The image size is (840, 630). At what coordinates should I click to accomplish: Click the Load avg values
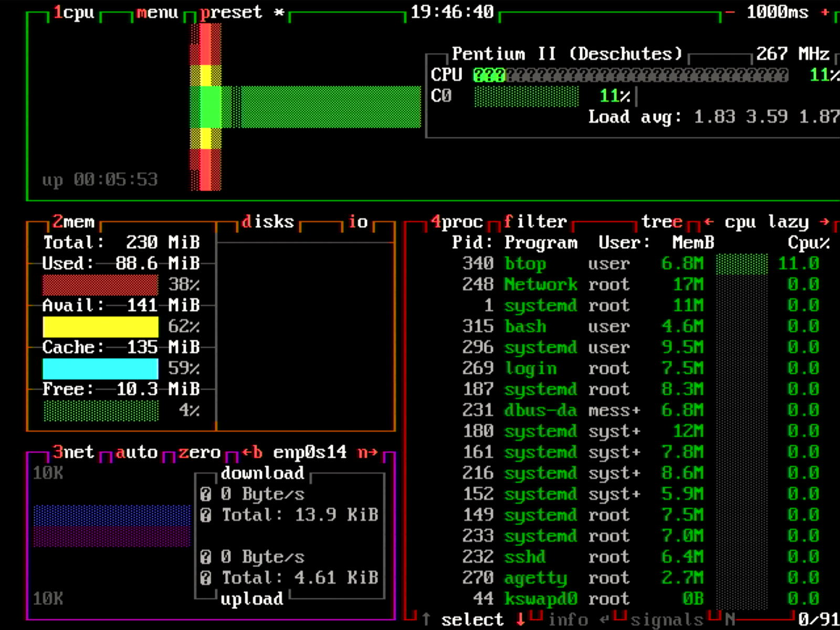(x=766, y=117)
